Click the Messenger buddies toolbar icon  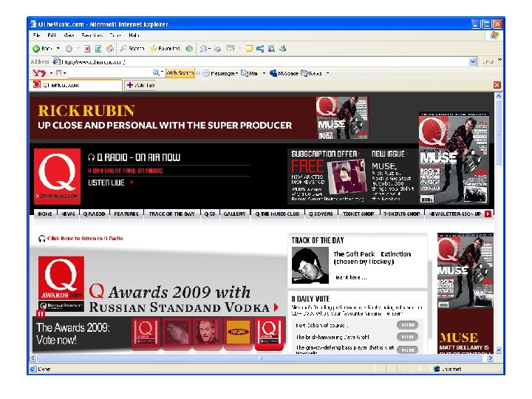[x=282, y=49]
